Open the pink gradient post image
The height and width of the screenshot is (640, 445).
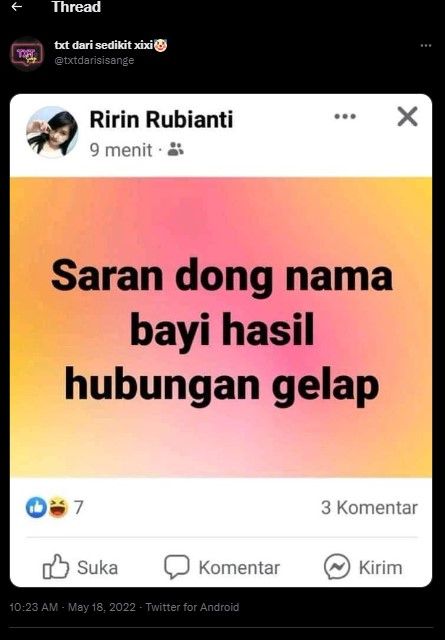point(221,327)
